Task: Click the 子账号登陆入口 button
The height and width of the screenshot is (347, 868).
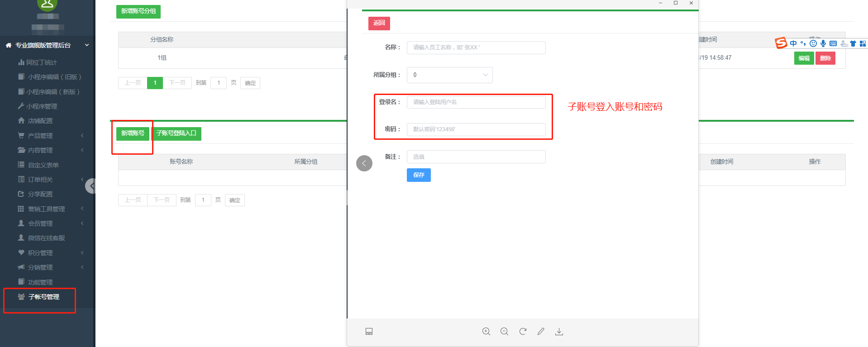Action: (176, 133)
